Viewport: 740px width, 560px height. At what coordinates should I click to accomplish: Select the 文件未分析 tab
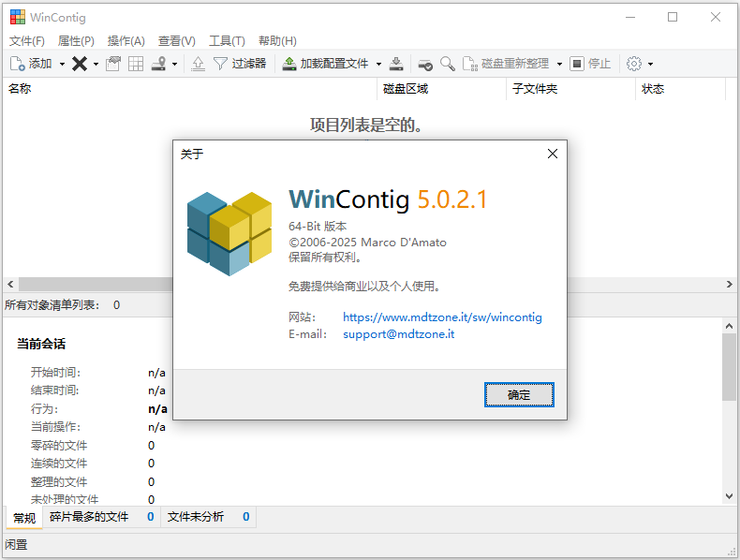pos(196,517)
